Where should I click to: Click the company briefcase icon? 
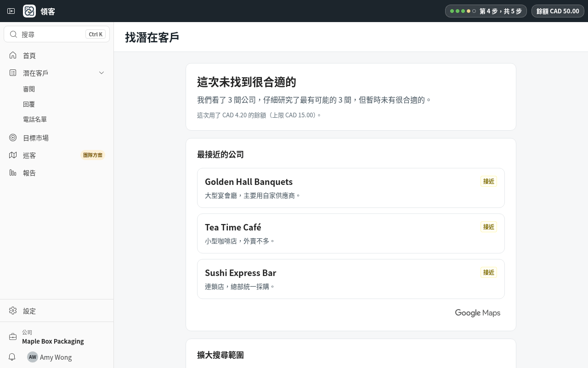click(13, 337)
